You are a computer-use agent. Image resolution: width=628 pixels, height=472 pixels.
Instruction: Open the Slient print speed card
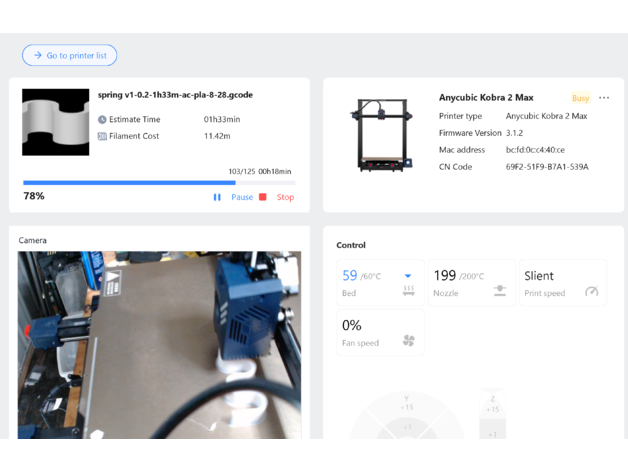562,283
